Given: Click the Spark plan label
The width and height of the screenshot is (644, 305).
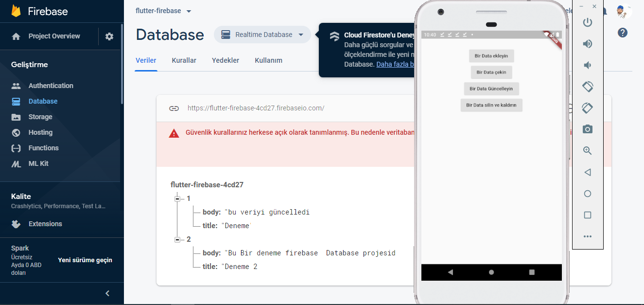Looking at the screenshot, I should pos(20,248).
